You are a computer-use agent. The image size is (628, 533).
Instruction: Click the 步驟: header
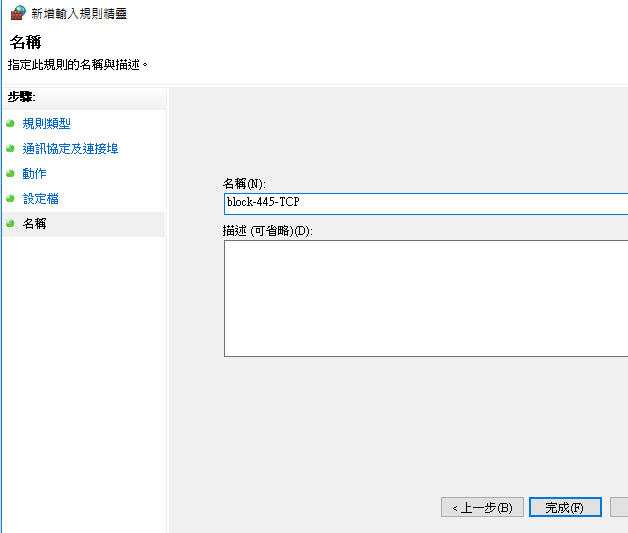click(22, 97)
